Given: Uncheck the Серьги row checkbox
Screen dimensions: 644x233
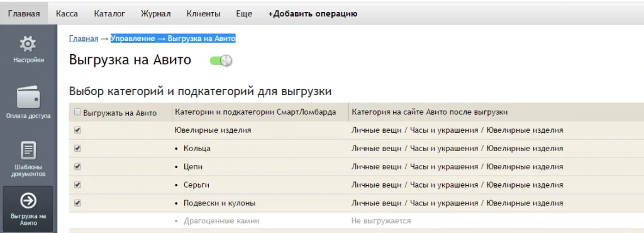Looking at the screenshot, I should (77, 185).
